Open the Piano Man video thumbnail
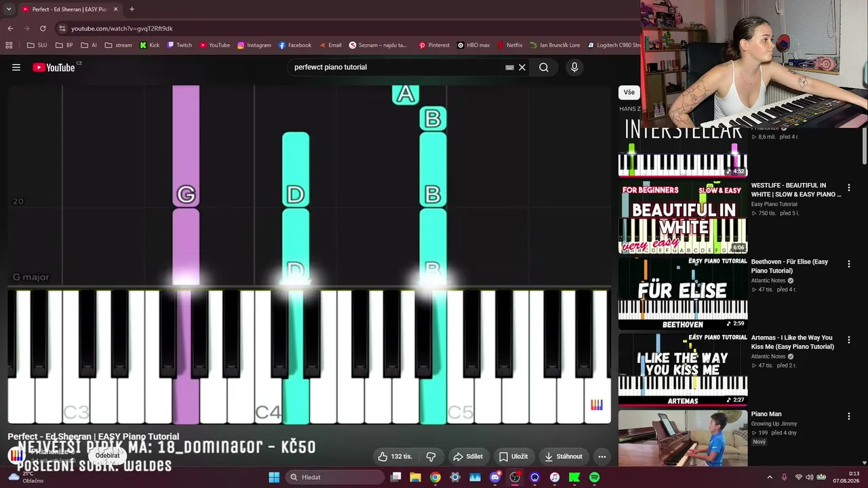 pyautogui.click(x=683, y=438)
